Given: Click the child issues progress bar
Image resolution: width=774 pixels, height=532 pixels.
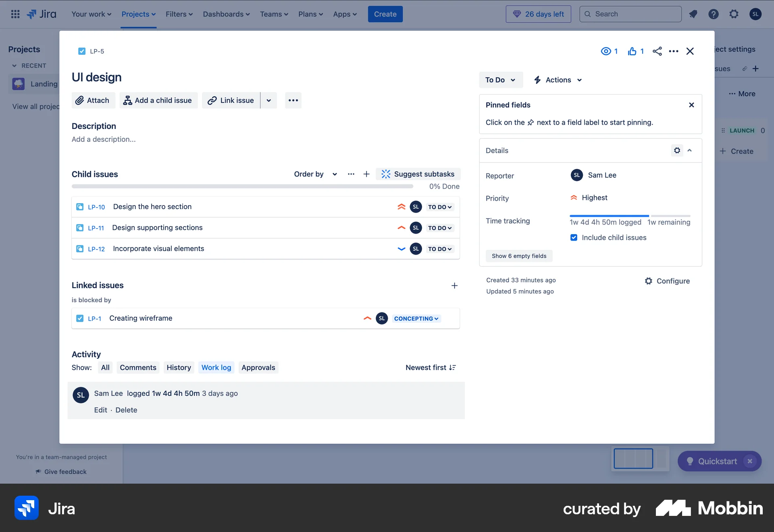Looking at the screenshot, I should coord(242,186).
